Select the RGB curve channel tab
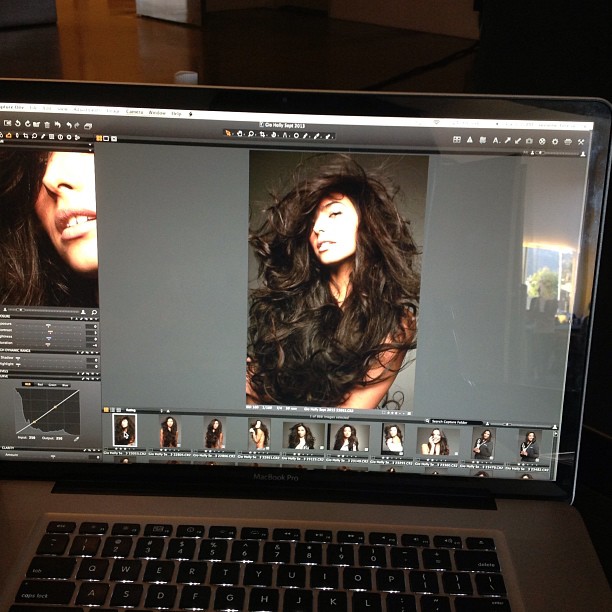 click(x=28, y=384)
